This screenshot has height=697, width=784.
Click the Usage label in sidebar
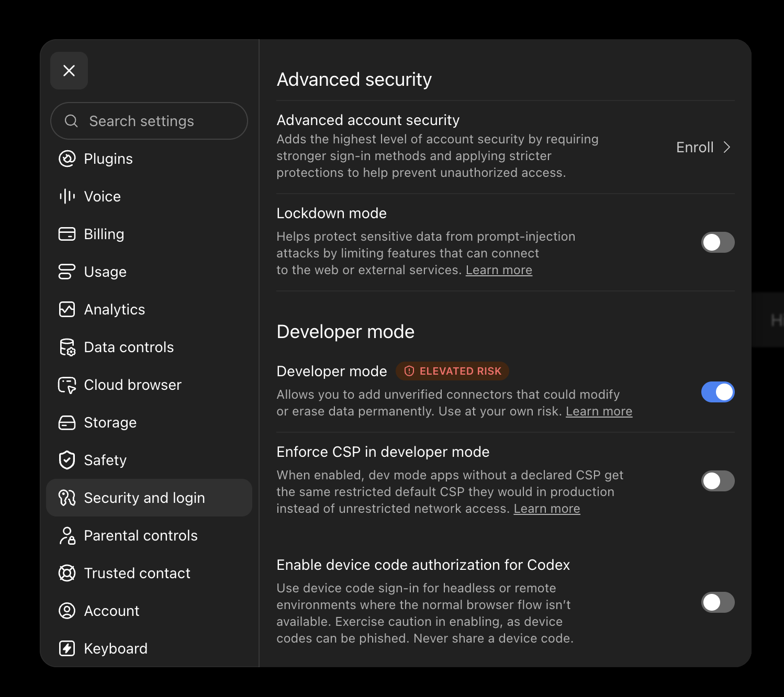[105, 272]
